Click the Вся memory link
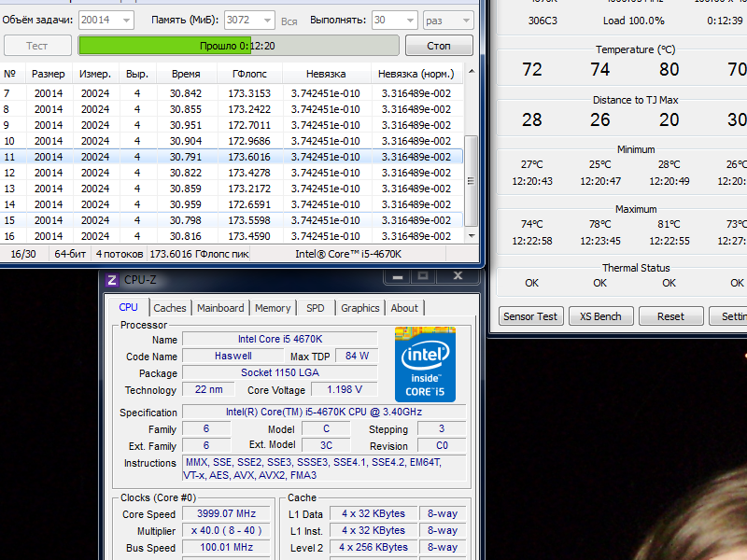The width and height of the screenshot is (747, 560). [x=289, y=21]
